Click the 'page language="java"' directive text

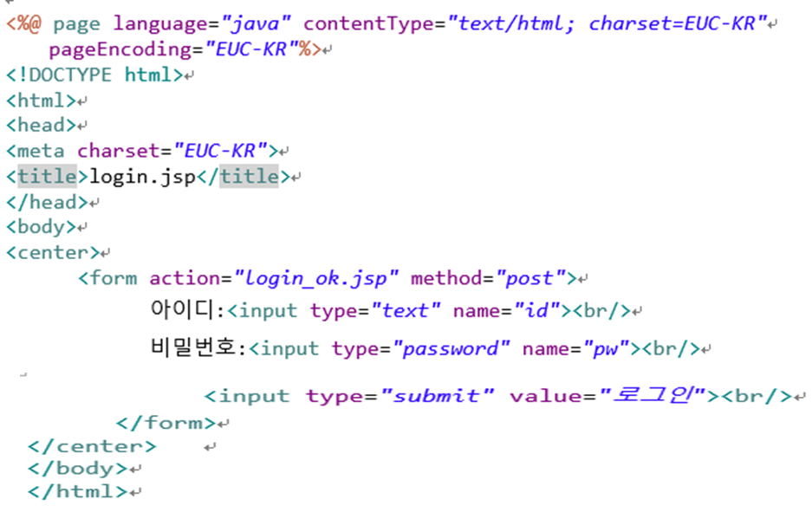(172, 23)
